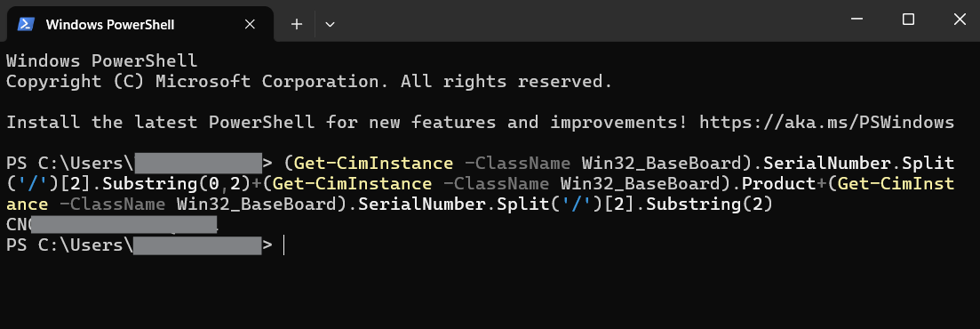Viewport: 980px width, 329px height.
Task: Click the PowerShell icon in the tab
Action: [26, 24]
